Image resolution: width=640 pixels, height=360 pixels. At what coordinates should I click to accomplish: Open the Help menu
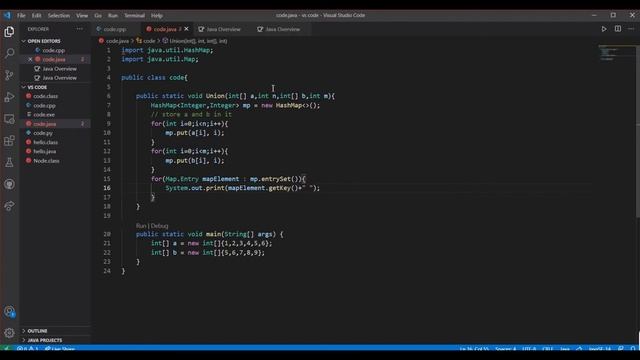point(157,16)
